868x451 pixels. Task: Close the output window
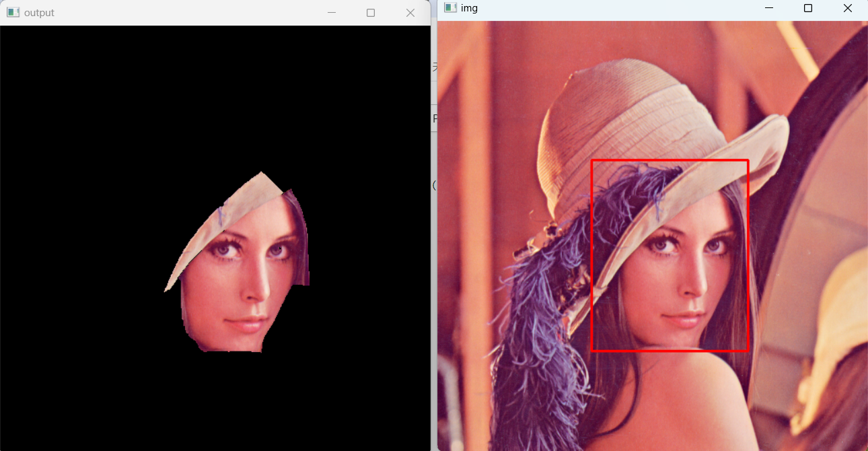[410, 13]
